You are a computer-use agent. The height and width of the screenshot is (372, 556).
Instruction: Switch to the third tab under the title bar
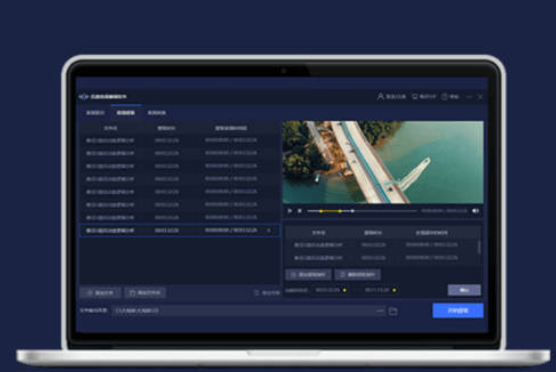156,113
